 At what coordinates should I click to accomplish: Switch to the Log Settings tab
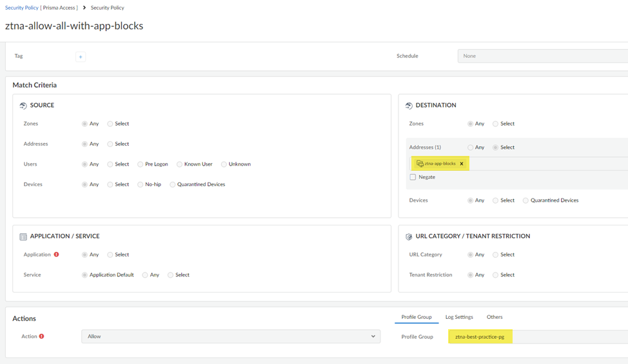click(459, 317)
